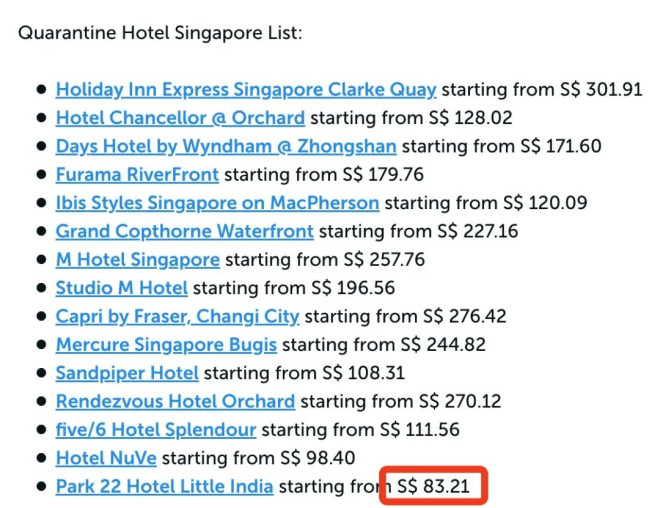Visit Days Hotel by Wyndham @ Zhongshan link
This screenshot has width=660, height=508.
226,146
